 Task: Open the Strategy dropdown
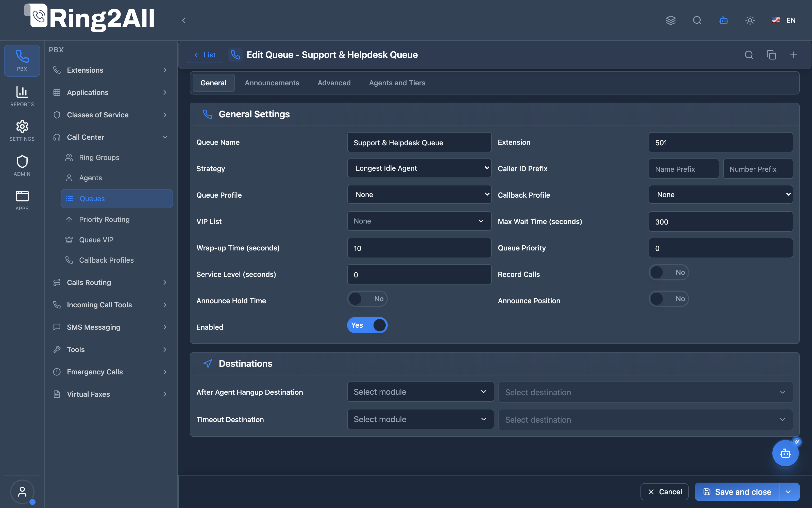[419, 168]
